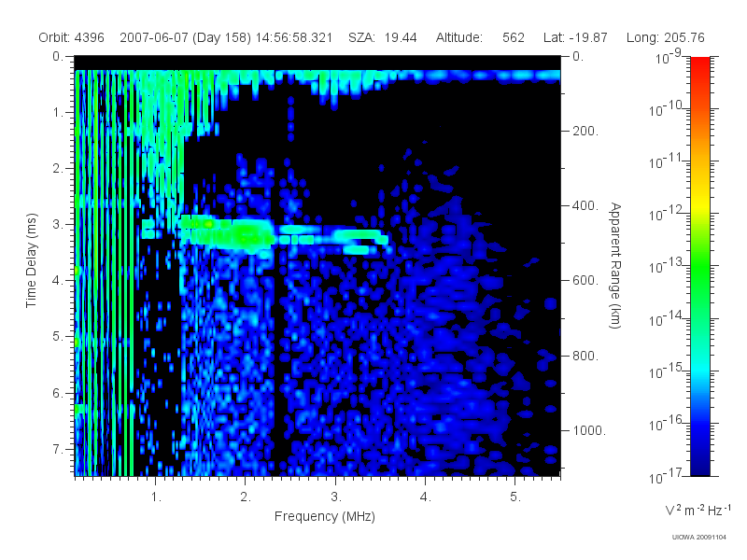Screen dimensions: 747x560
Task: Click the dark blue bottom of the color bar
Action: (x=699, y=467)
